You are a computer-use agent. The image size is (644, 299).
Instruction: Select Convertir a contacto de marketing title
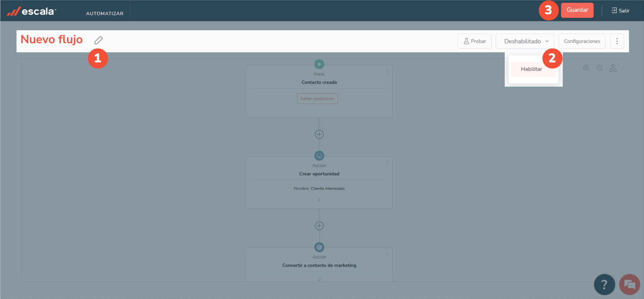click(x=319, y=265)
